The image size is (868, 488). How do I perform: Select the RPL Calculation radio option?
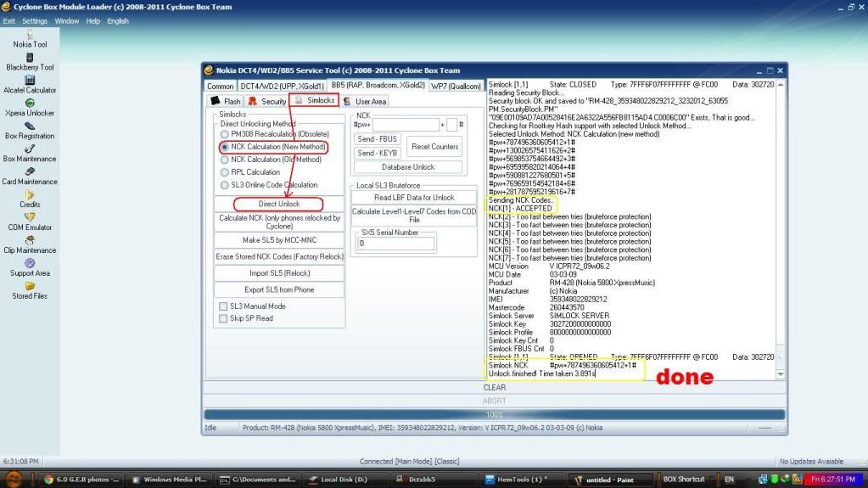click(225, 172)
